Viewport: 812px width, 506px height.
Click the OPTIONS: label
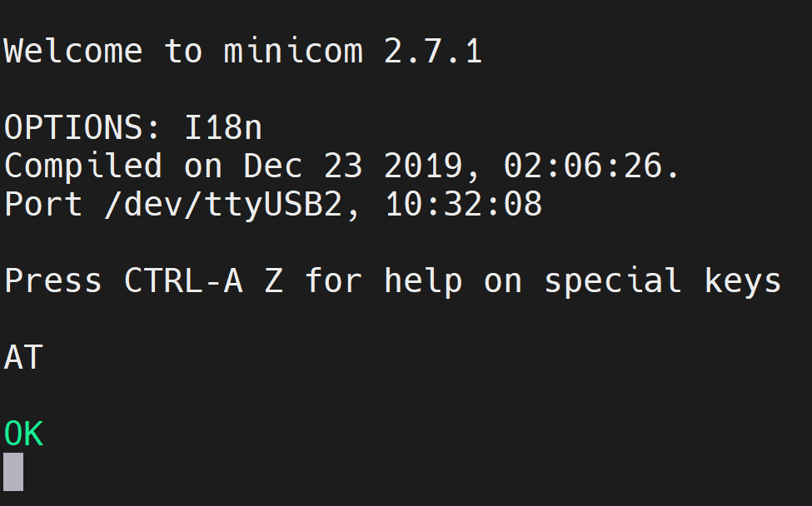coord(82,127)
